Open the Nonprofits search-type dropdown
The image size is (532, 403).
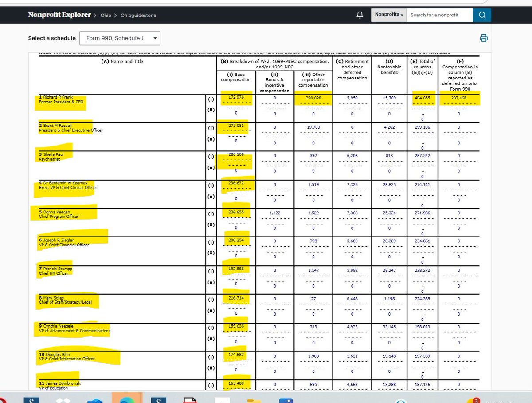pyautogui.click(x=389, y=15)
